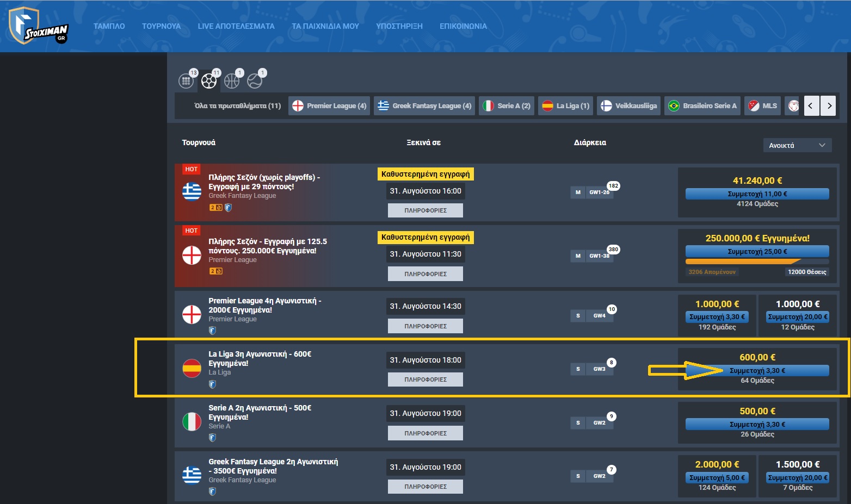Select Όλα τα πρωταθλήματα (11) filter
Screen dimensions: 851x504
click(237, 106)
